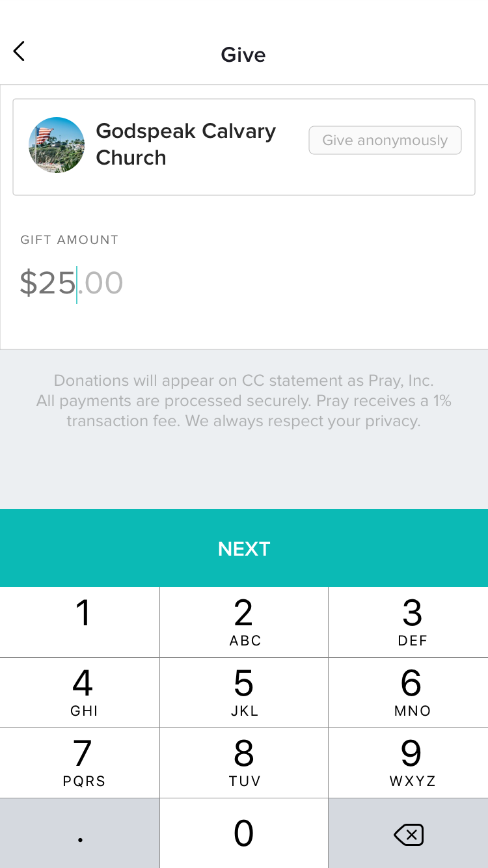Tap the back arrow icon
The image size is (488, 868).
click(19, 51)
